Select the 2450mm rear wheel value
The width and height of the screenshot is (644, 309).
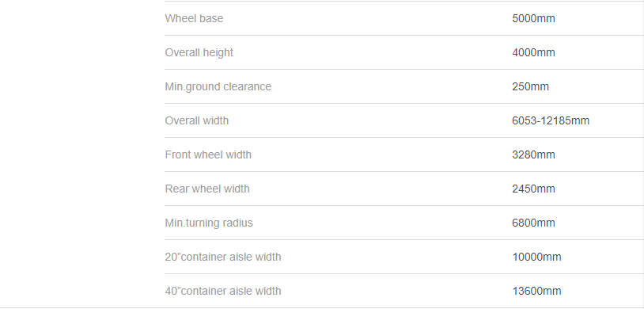click(x=533, y=189)
